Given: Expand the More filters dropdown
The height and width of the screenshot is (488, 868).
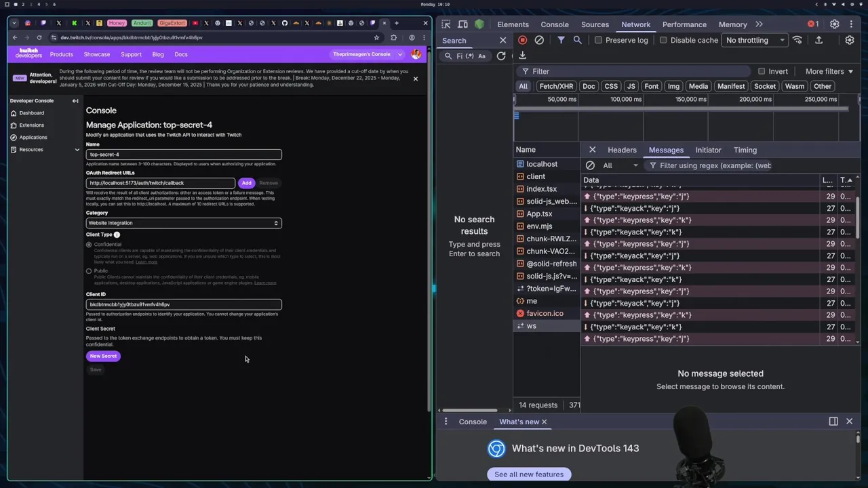Looking at the screenshot, I should tap(829, 71).
